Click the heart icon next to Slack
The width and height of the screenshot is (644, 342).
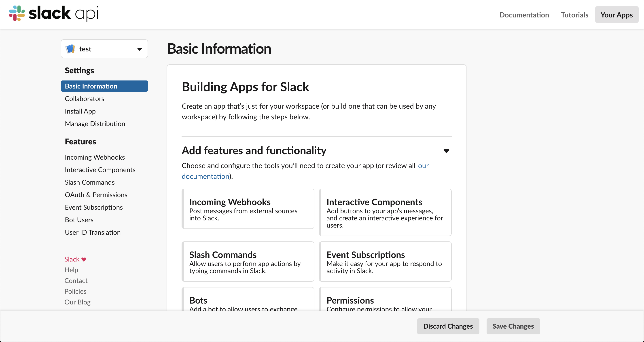point(83,259)
